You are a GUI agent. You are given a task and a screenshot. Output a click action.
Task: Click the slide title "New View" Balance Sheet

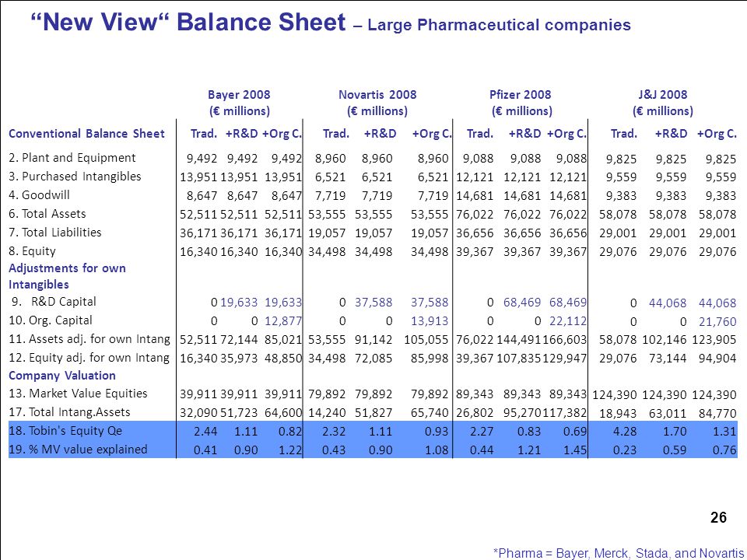(x=188, y=23)
